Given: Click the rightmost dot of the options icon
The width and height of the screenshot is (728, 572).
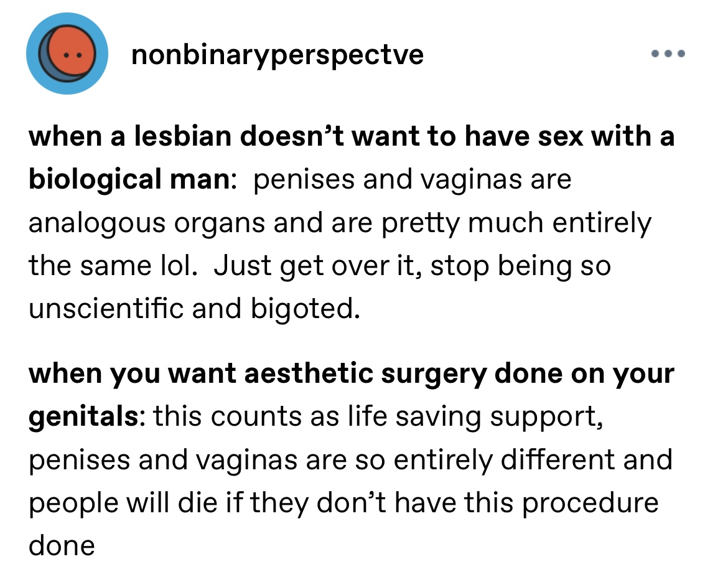Looking at the screenshot, I should point(681,54).
